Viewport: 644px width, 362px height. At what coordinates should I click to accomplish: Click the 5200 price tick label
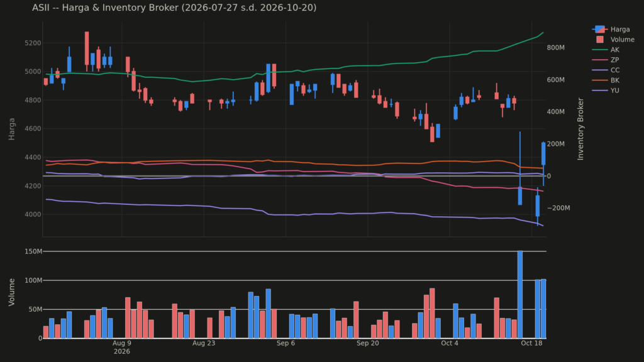[x=33, y=43]
